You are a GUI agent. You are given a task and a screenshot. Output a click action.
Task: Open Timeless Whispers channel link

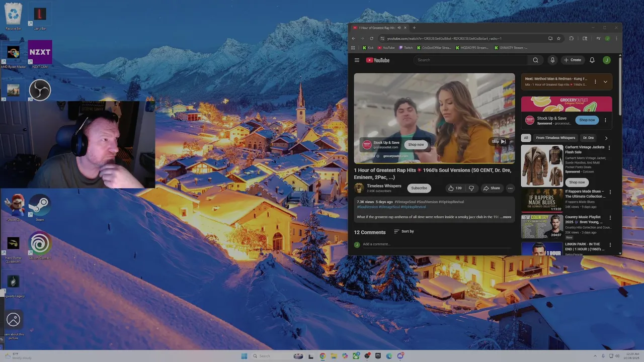coord(384,186)
